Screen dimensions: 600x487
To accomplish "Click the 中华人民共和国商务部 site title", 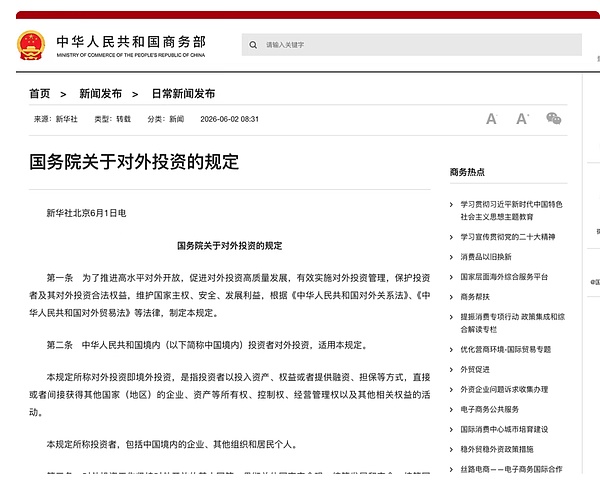I will tap(131, 42).
